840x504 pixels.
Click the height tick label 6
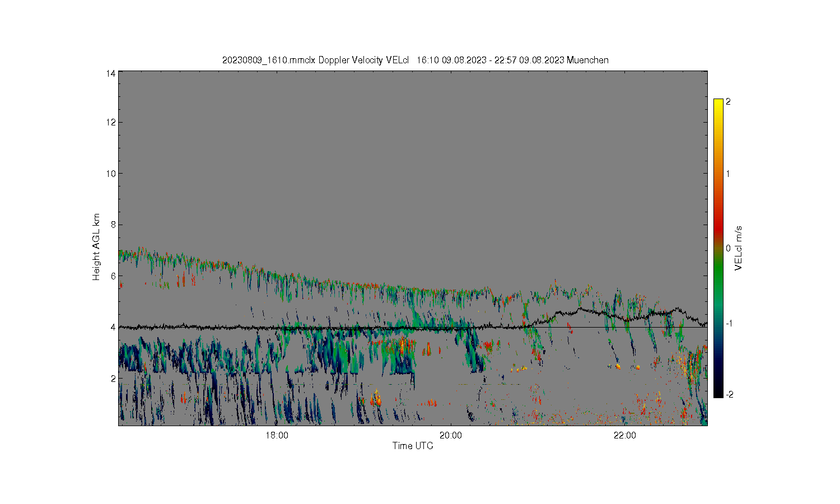click(x=113, y=276)
